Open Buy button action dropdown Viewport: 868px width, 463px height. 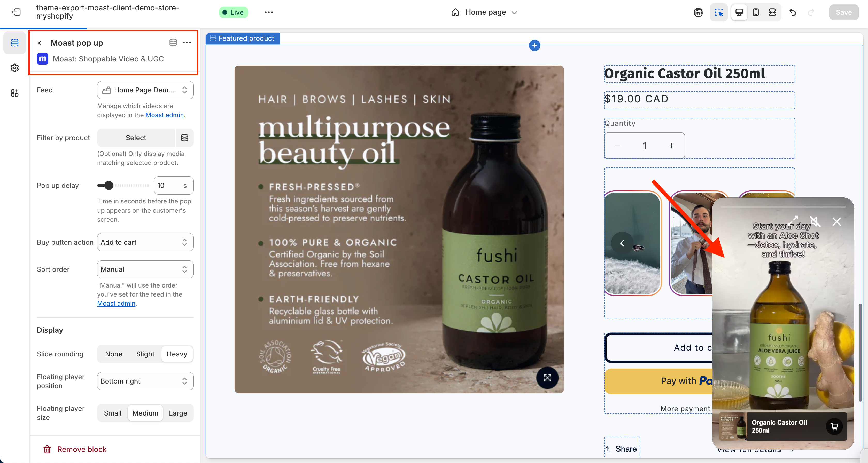145,242
